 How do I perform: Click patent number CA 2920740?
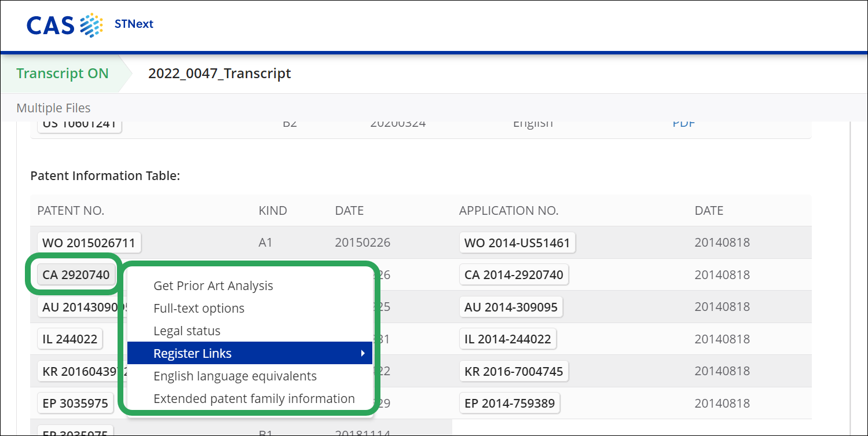point(76,275)
